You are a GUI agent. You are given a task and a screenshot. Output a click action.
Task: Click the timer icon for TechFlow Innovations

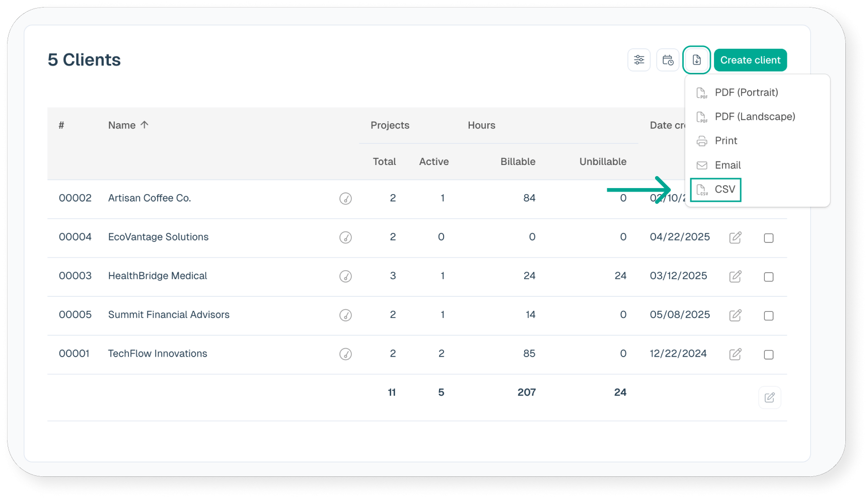pos(345,354)
